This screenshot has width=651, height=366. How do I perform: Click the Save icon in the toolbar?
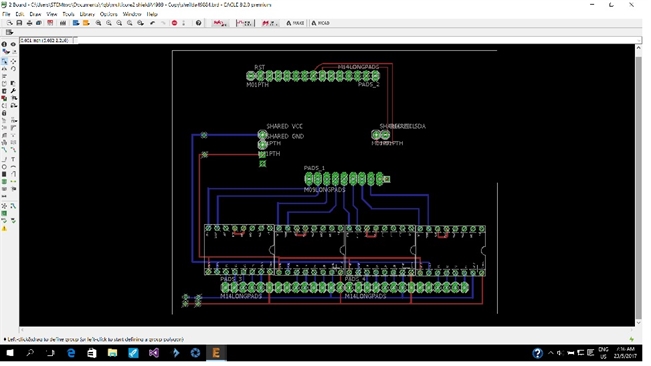[19, 23]
